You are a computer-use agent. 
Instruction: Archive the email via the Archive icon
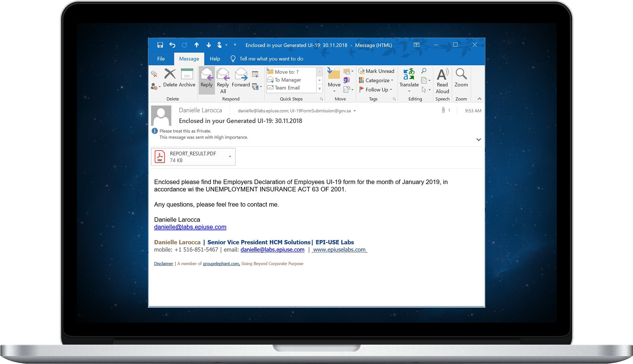(x=186, y=74)
